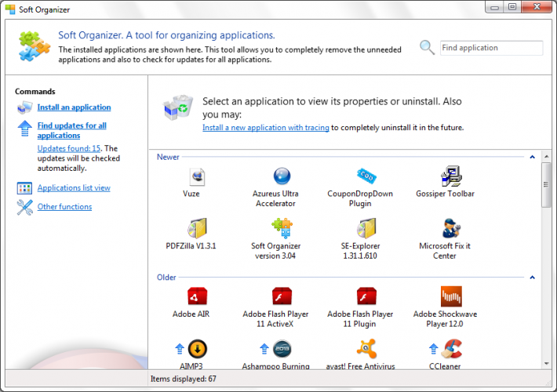The image size is (557, 392).
Task: Open the Install an application link
Action: click(x=74, y=107)
